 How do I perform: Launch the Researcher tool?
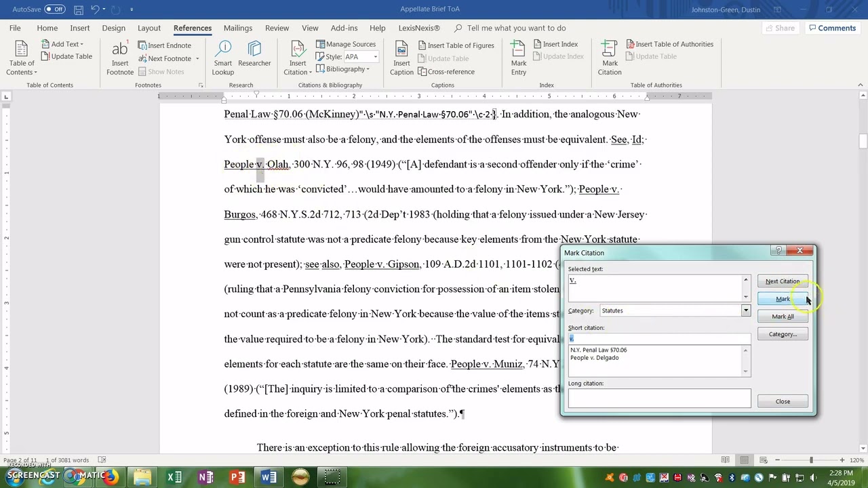point(254,54)
